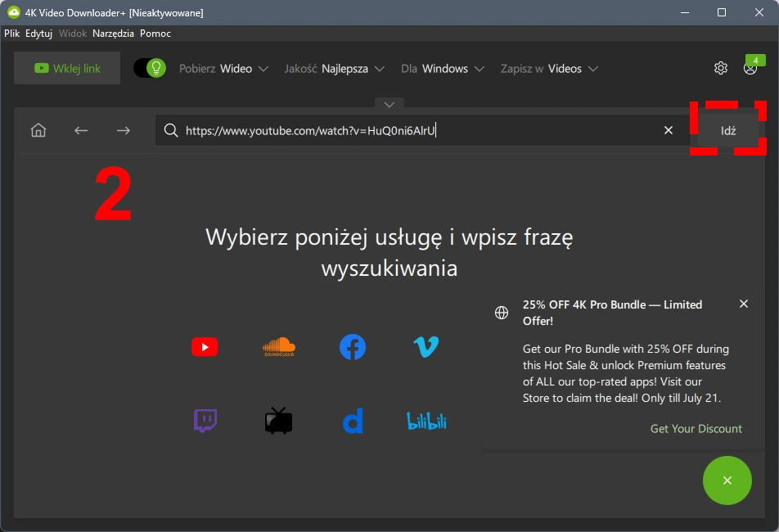Click the magnifier search icon in address bar
Image resolution: width=779 pixels, height=532 pixels.
[x=171, y=130]
